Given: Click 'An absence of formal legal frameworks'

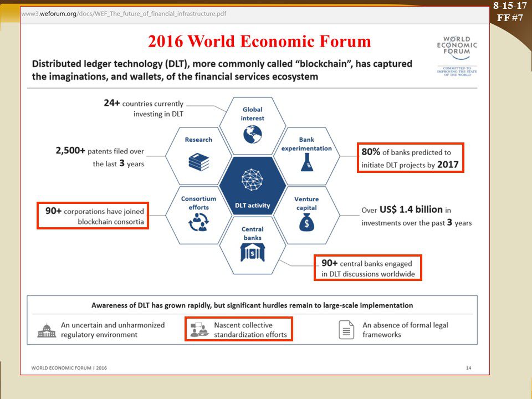Looking at the screenshot, I should click(405, 330).
